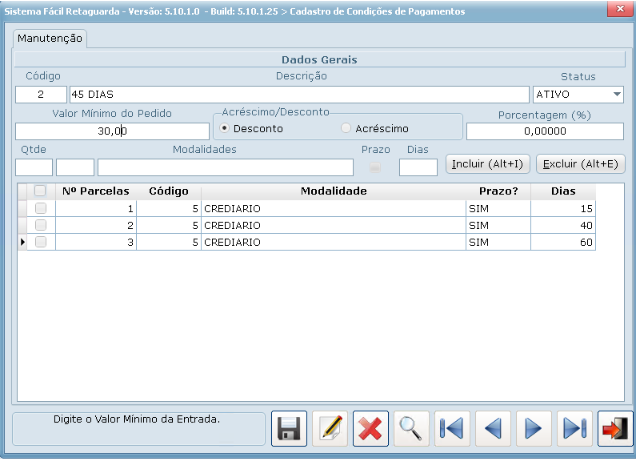638x459 pixels.
Task: Jump to the last record arrow
Action: [574, 429]
